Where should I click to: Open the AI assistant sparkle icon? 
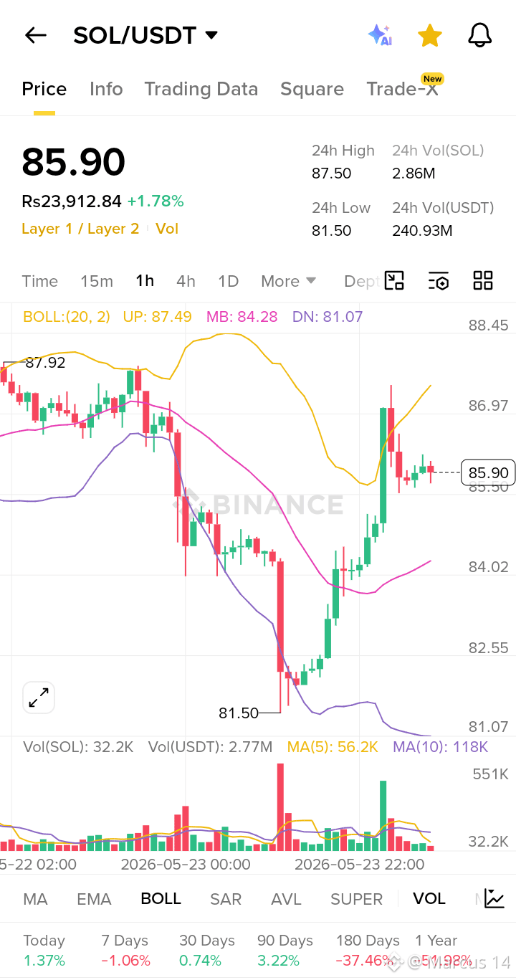point(380,35)
